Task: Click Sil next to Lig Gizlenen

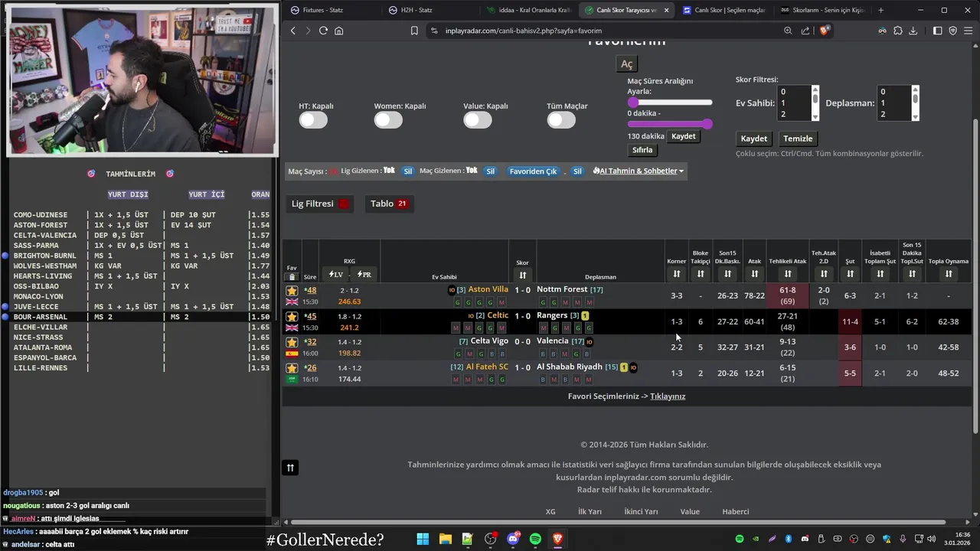Action: pos(408,171)
